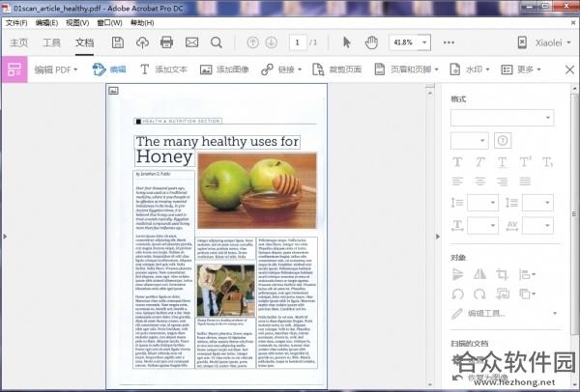Open the paragraph spacing value dropdown

[x=537, y=203]
